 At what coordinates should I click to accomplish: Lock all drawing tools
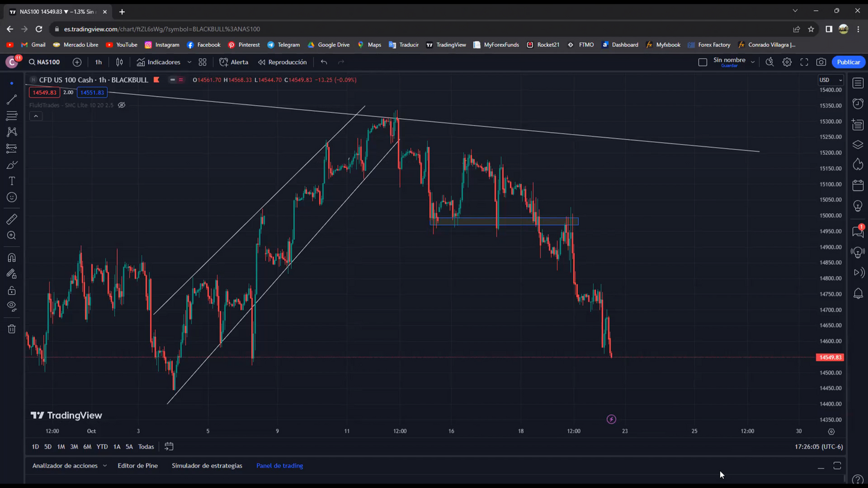click(x=11, y=291)
